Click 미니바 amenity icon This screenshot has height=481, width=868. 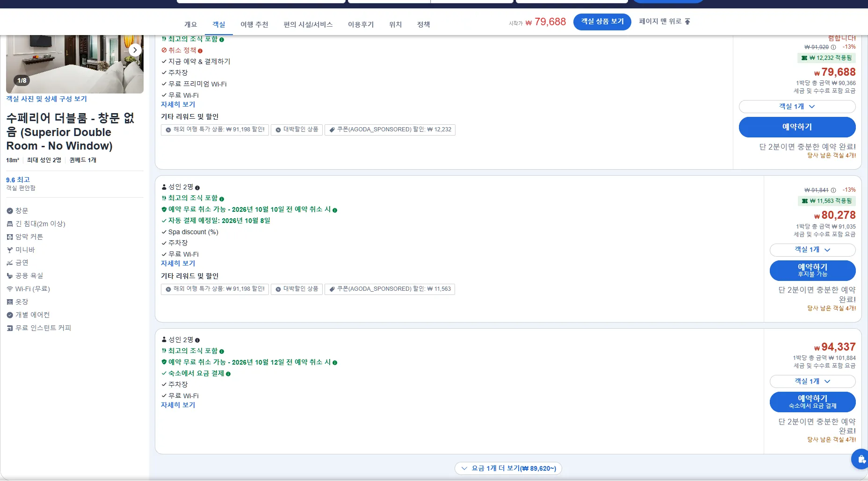[x=10, y=250]
